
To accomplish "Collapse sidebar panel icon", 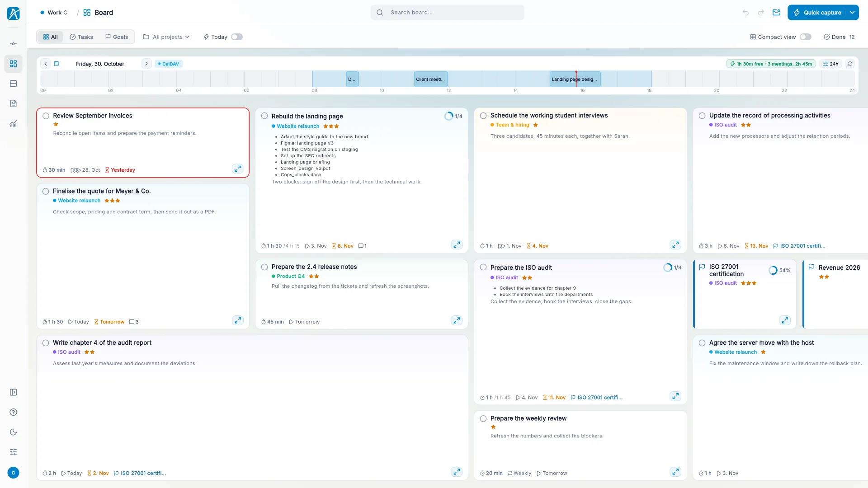I will click(14, 392).
